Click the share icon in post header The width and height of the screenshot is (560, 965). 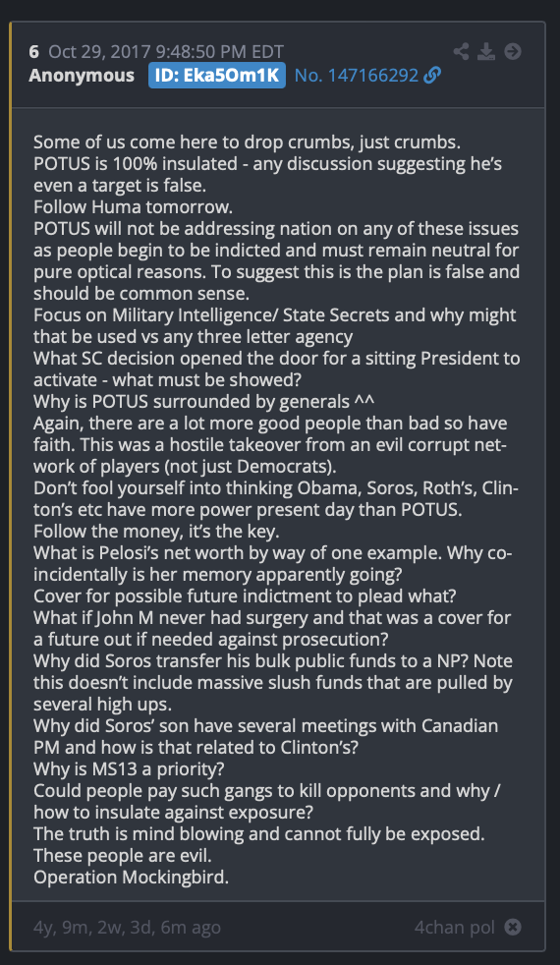(461, 51)
